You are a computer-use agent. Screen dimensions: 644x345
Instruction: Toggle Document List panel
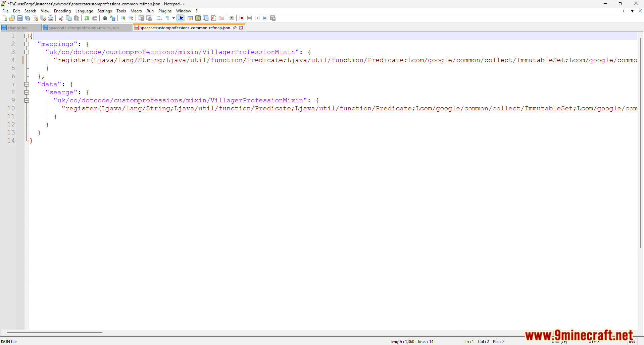[x=206, y=18]
